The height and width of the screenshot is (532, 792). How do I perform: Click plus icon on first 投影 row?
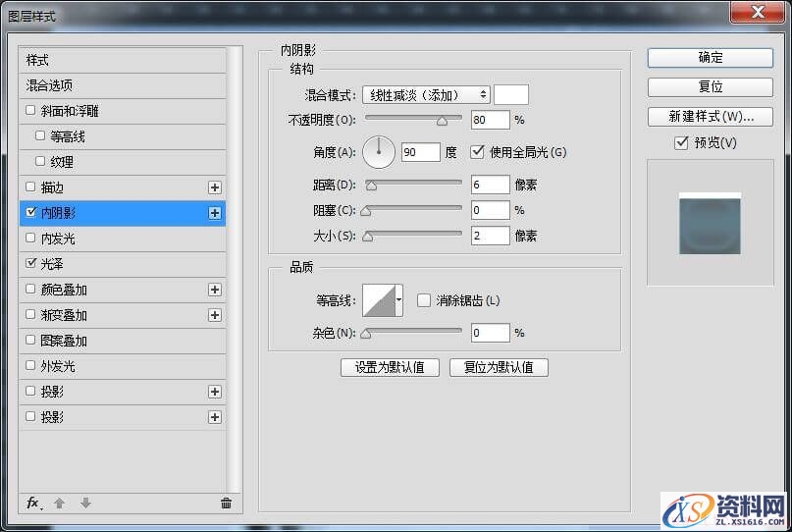click(215, 392)
